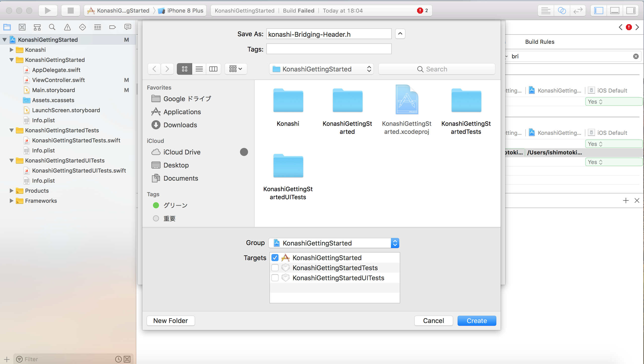The width and height of the screenshot is (644, 364).
Task: Expand the Products folder in navigator
Action: pyautogui.click(x=11, y=191)
